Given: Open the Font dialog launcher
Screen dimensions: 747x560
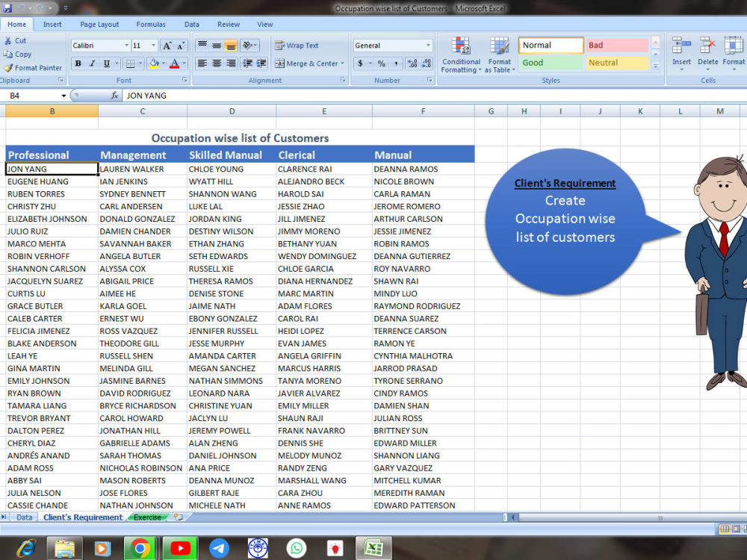Looking at the screenshot, I should click(x=185, y=81).
